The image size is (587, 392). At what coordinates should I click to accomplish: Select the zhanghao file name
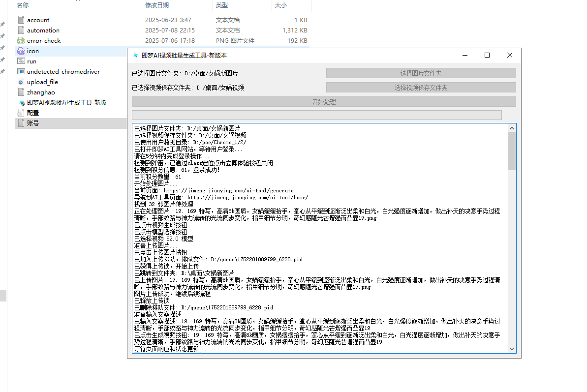(x=41, y=92)
